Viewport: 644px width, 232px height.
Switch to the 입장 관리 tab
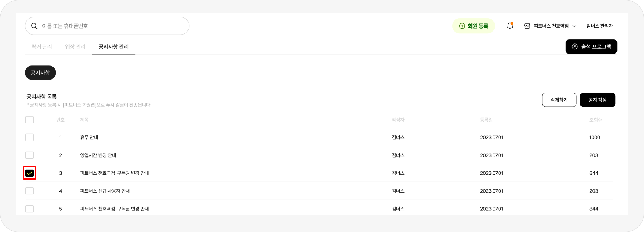75,46
